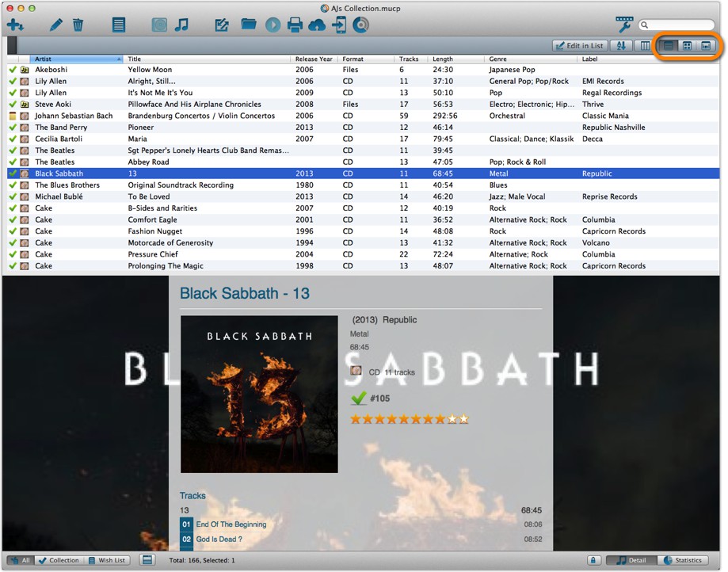Click the play circle icon

click(273, 25)
